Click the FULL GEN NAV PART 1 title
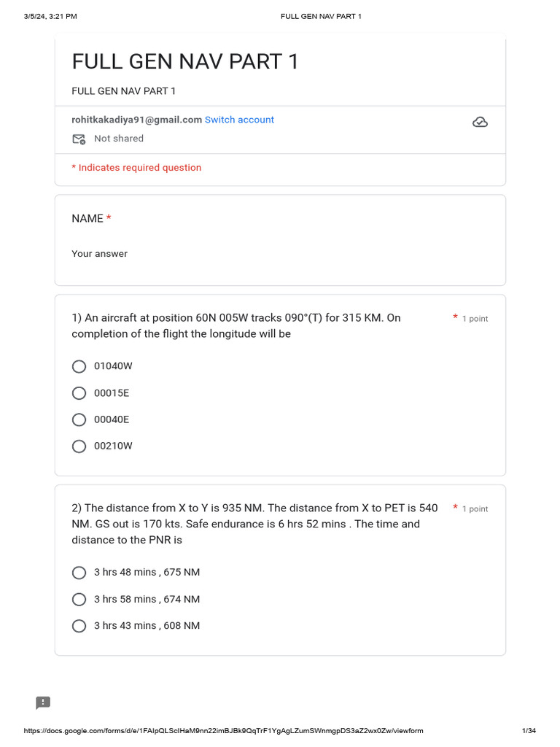 [x=185, y=62]
